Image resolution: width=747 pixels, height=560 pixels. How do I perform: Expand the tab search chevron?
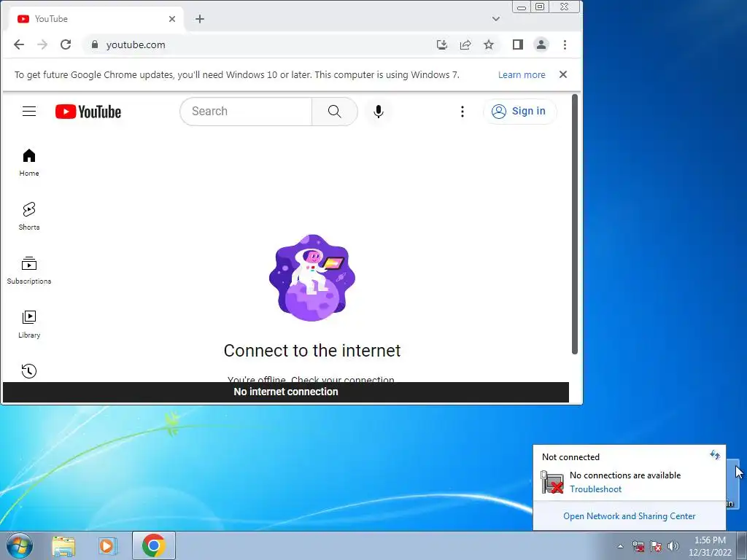pyautogui.click(x=496, y=19)
